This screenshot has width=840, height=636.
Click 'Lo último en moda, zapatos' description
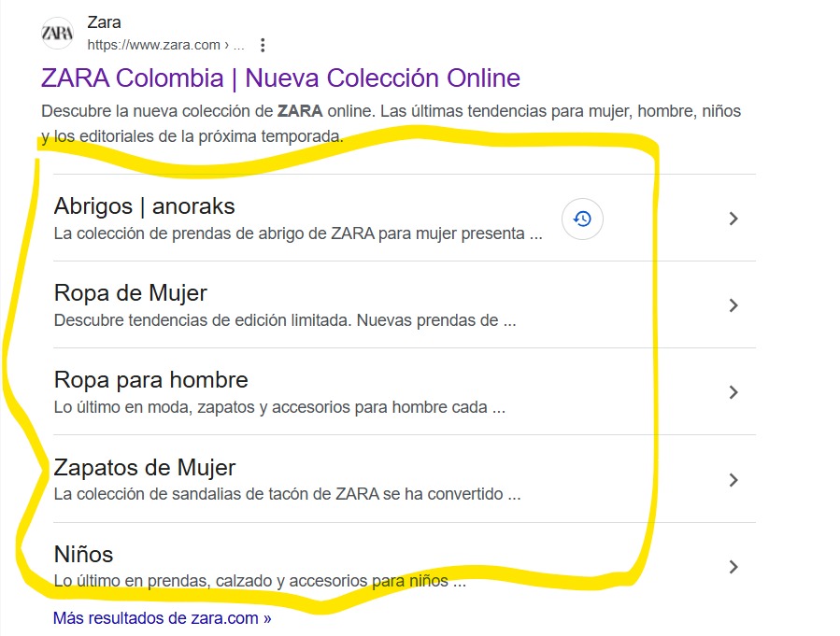[x=279, y=407]
